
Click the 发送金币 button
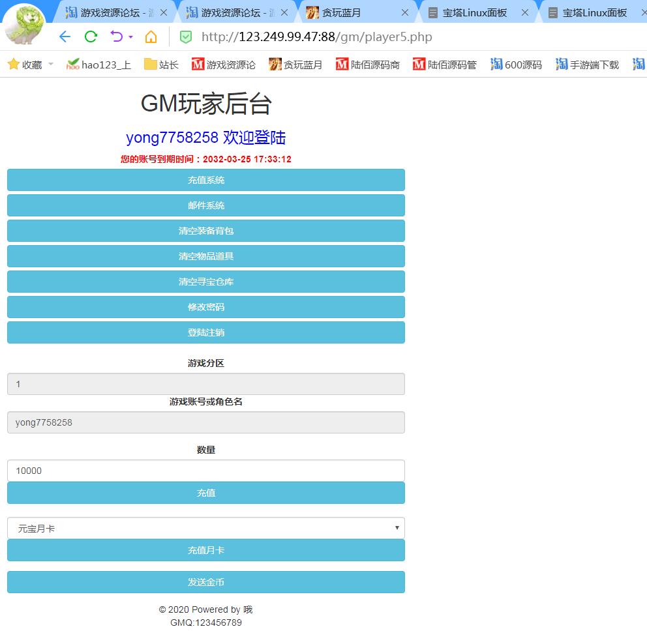click(x=205, y=582)
